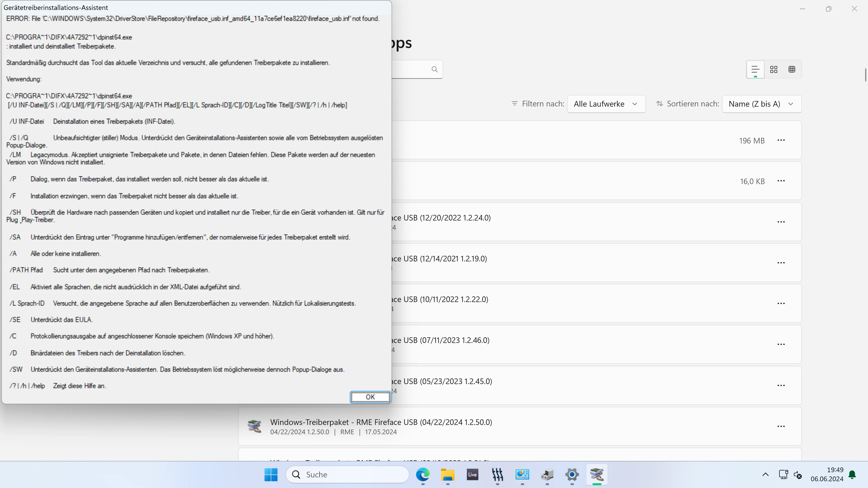Open clock and date 06.06.2024
This screenshot has height=488, width=868.
[827, 474]
